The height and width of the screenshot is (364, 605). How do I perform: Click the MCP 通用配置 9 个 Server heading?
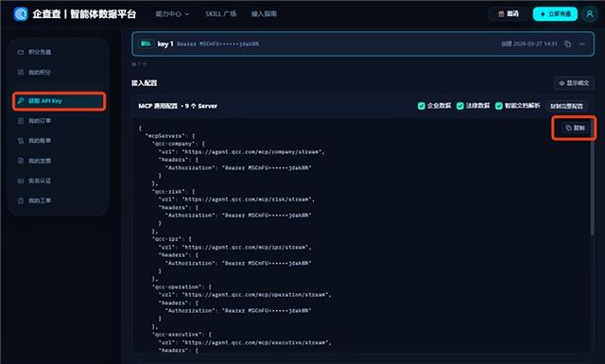[x=178, y=106]
